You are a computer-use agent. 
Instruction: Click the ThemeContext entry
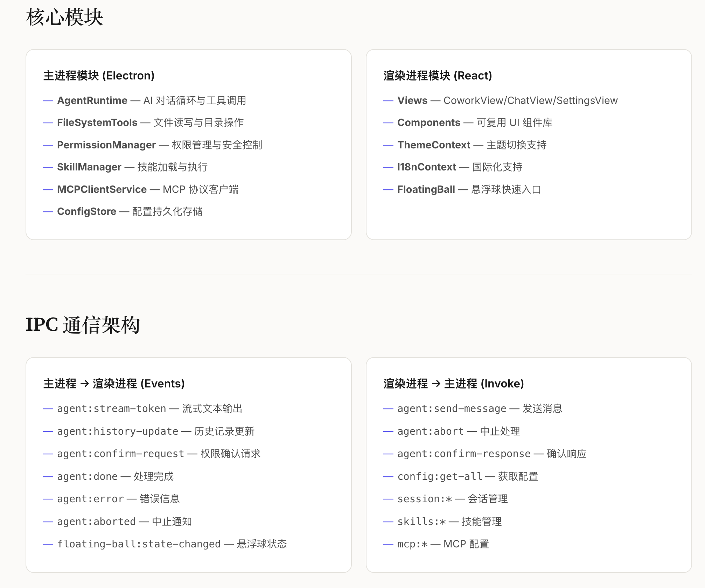click(x=433, y=145)
